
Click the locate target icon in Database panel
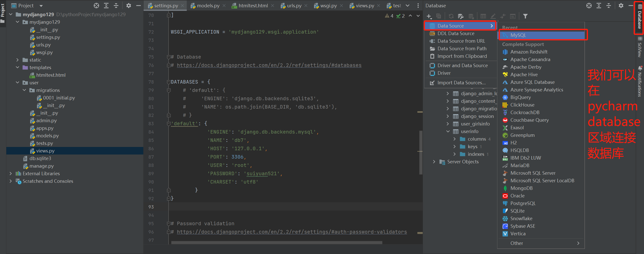click(x=589, y=6)
